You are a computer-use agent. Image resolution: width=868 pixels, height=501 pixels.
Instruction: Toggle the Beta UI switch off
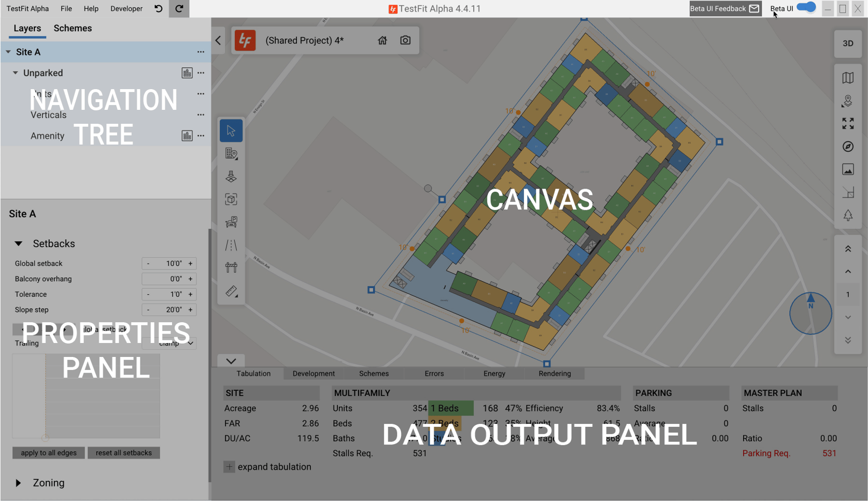coord(806,8)
